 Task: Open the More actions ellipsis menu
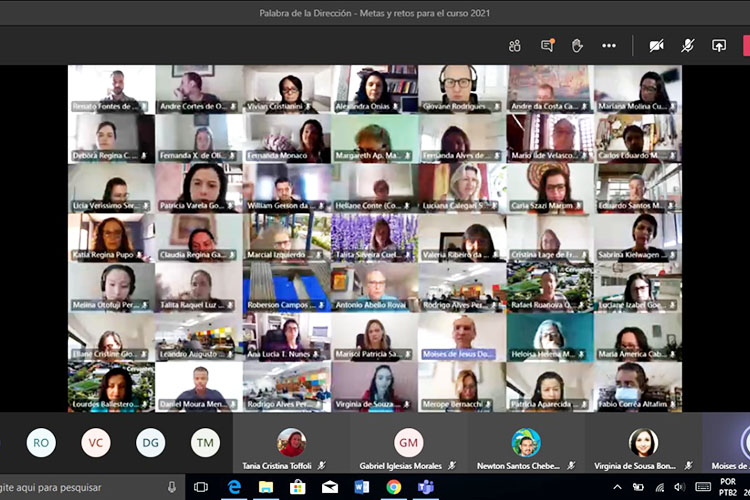point(609,46)
